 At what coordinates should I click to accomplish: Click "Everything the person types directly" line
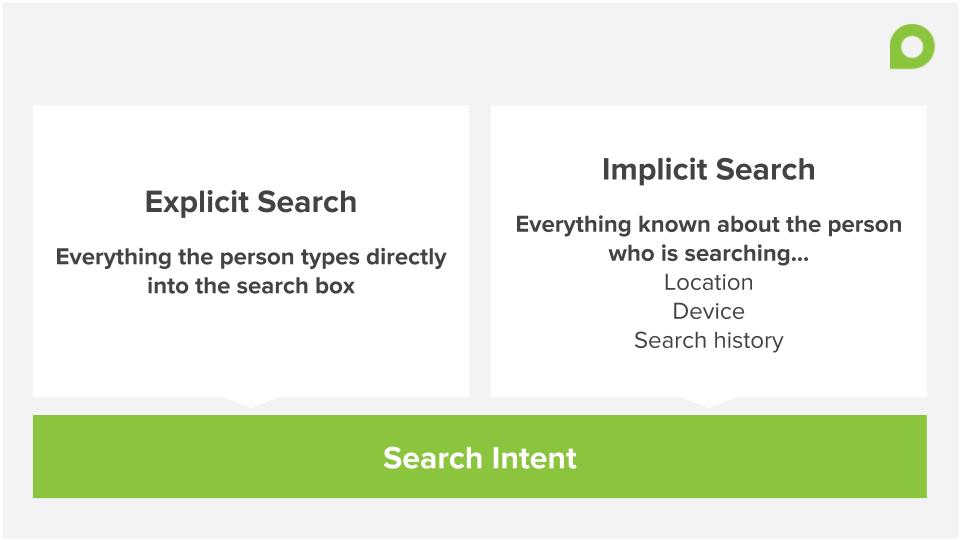coord(251,257)
